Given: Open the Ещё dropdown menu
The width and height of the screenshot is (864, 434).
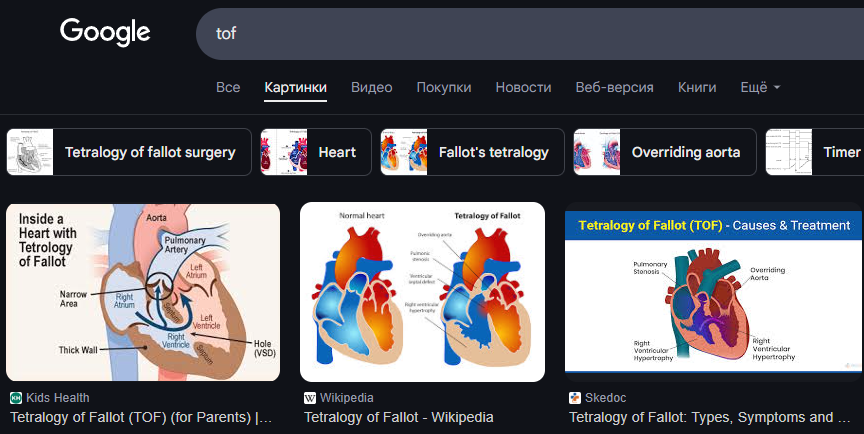Looking at the screenshot, I should point(760,88).
